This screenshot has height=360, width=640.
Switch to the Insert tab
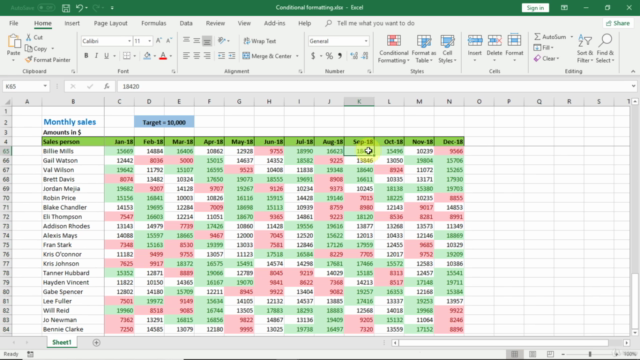pyautogui.click(x=72, y=23)
